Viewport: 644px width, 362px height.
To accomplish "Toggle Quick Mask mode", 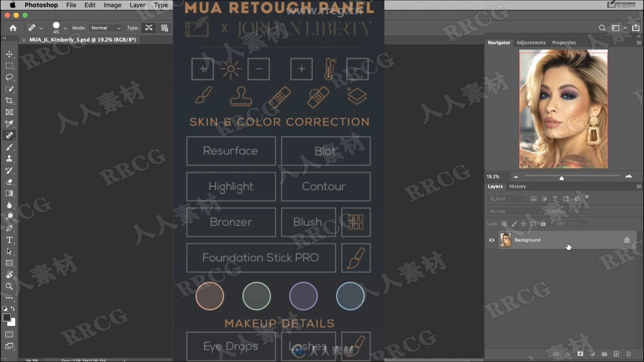I will [9, 335].
